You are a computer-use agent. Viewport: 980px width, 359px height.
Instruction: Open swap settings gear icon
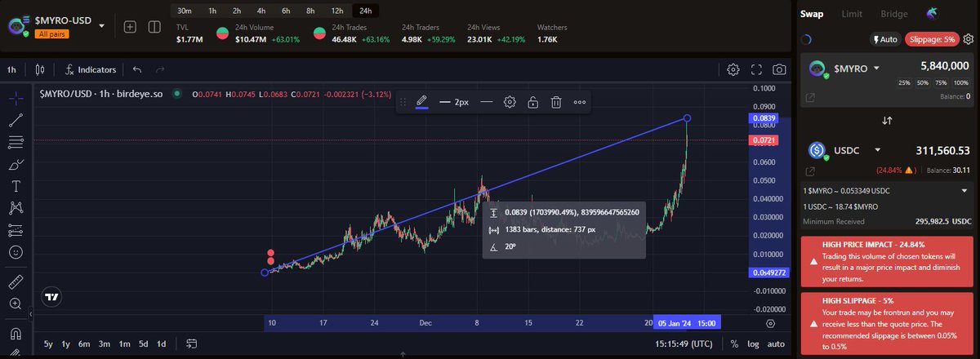coord(969,38)
